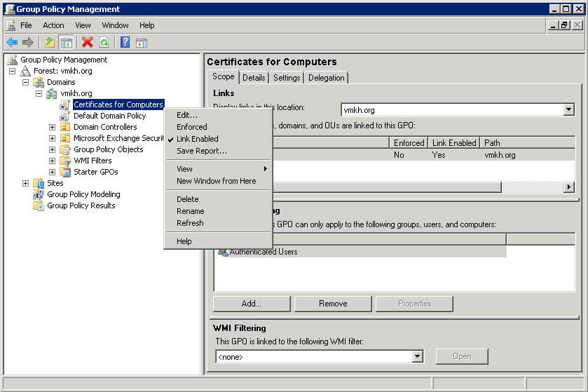Viewport: 588px width, 392px height.
Task: Click the Forward arrow toolbar icon
Action: pos(28,42)
